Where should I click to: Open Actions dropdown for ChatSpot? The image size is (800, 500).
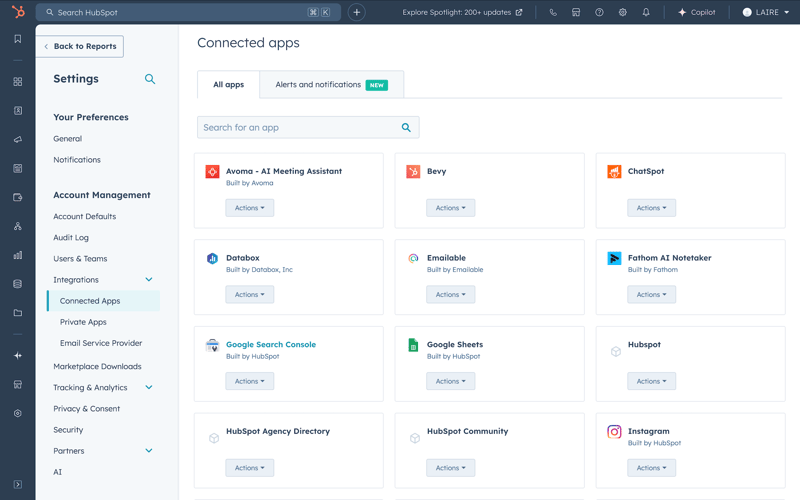(652, 208)
